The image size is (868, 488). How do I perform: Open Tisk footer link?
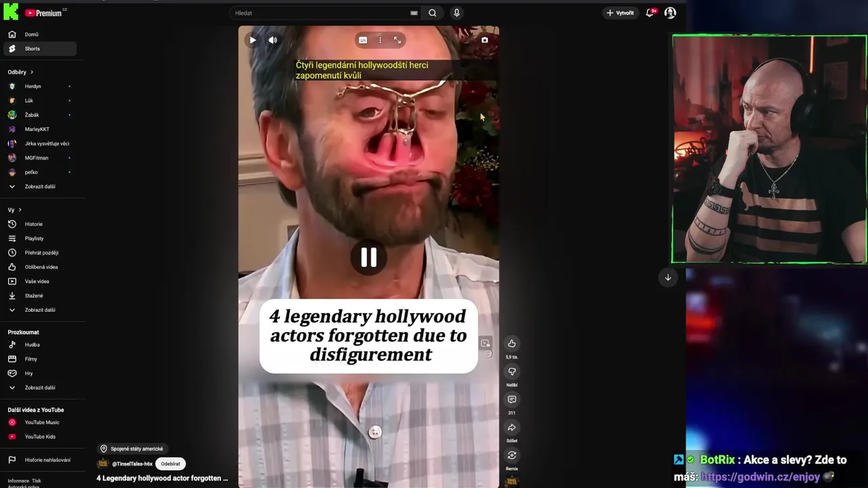point(37,481)
